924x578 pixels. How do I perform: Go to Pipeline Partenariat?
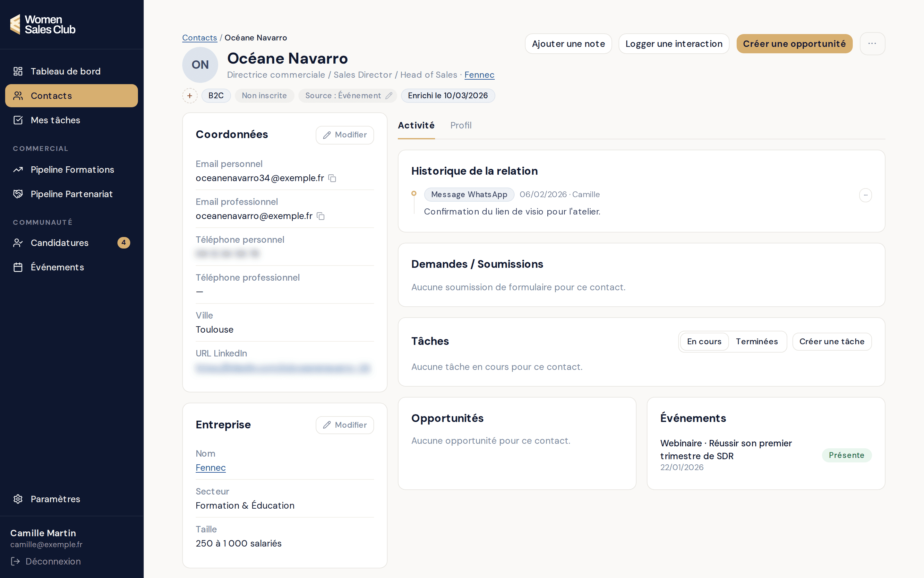(72, 194)
